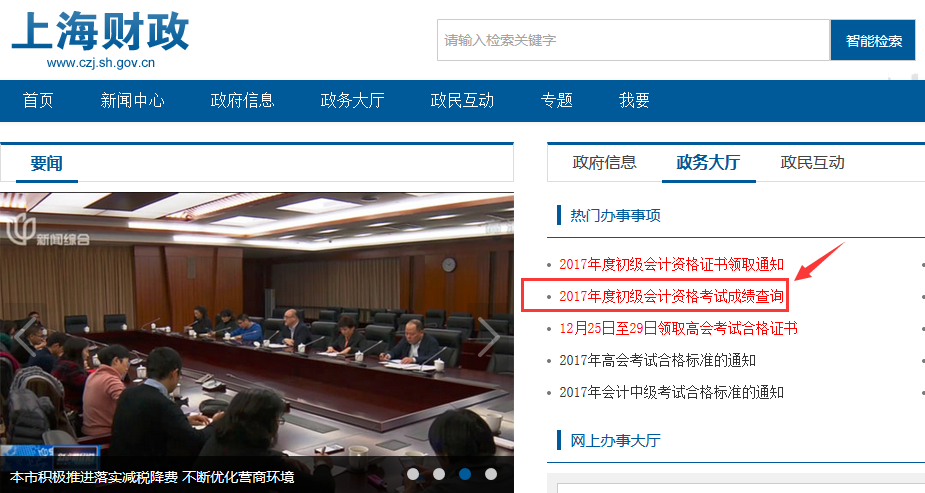Open caption 本市积极推进落实减税降费 不断优化营商环境
This screenshot has height=493, width=925.
152,477
